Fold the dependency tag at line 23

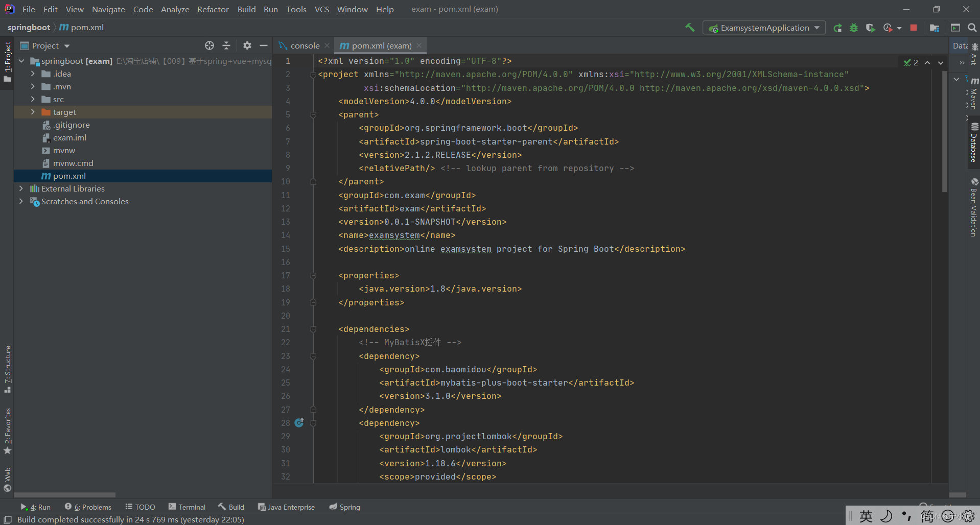point(313,356)
